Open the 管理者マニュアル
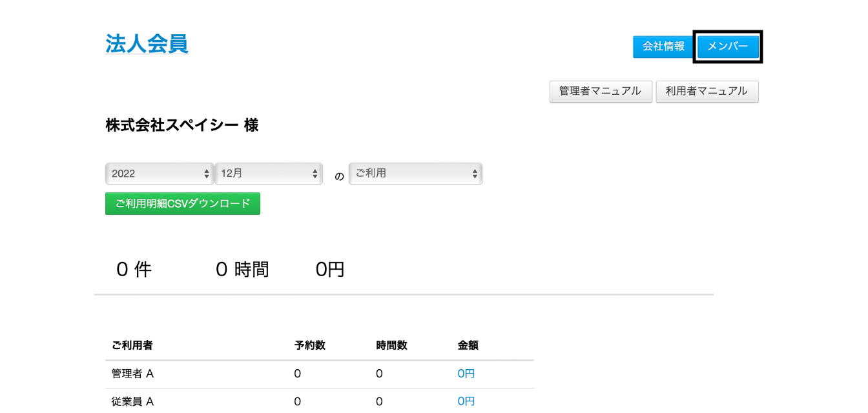The width and height of the screenshot is (868, 413). pos(600,92)
